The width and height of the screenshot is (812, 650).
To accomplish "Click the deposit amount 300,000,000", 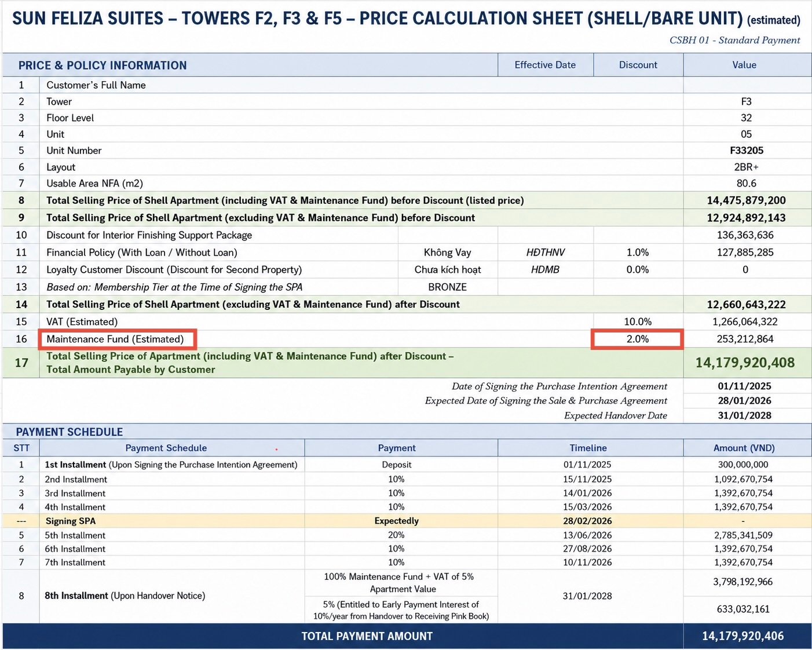I will [743, 465].
